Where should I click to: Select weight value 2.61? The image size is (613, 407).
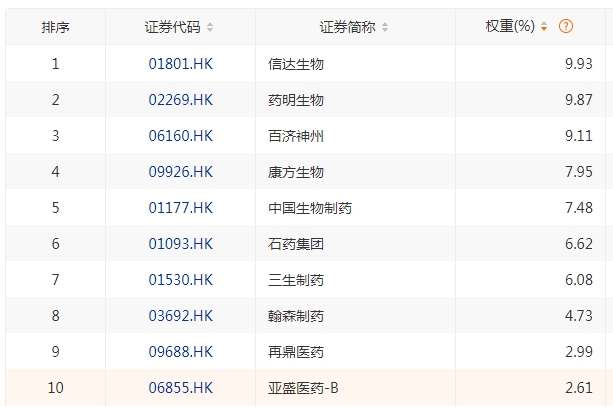[579, 387]
